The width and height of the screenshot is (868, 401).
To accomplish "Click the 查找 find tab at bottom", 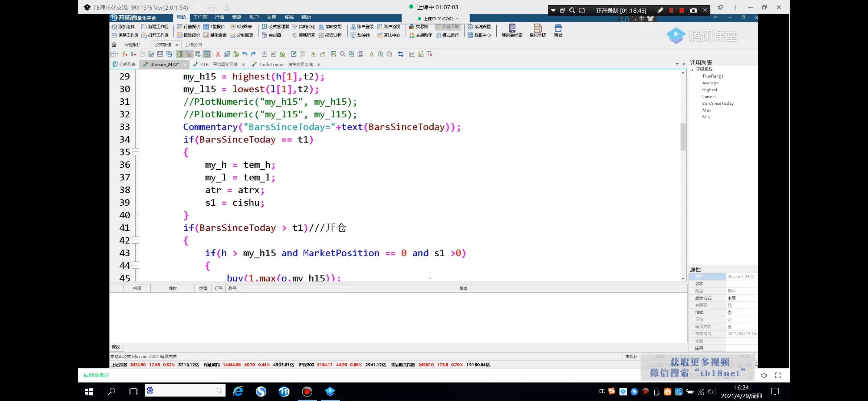I will pos(116,347).
